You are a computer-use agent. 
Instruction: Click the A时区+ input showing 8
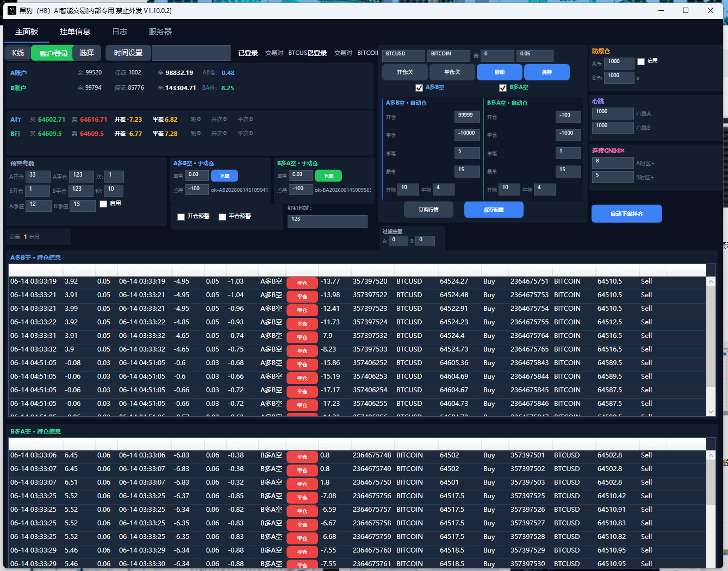tap(613, 163)
